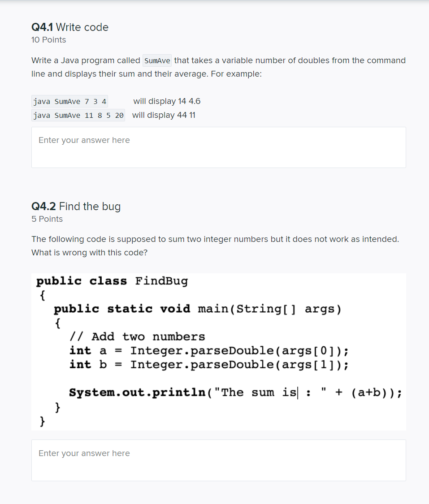Select the Q4.1 question description paragraph
Viewport: 429px width, 504px height.
[x=218, y=67]
